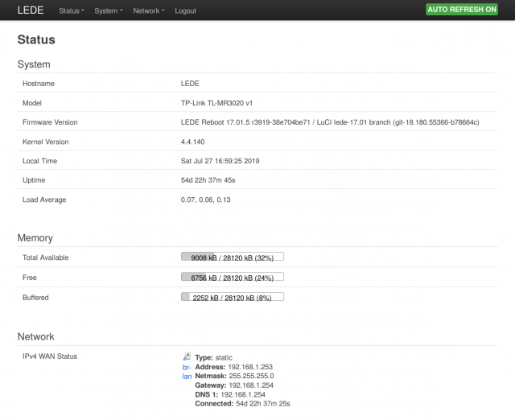
Task: Open the Network dropdown menu
Action: coord(148,10)
